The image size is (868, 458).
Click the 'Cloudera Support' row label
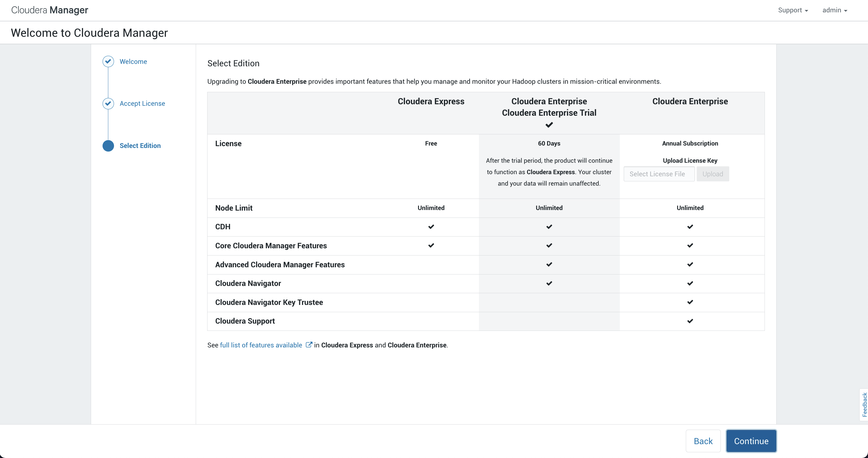(x=245, y=321)
